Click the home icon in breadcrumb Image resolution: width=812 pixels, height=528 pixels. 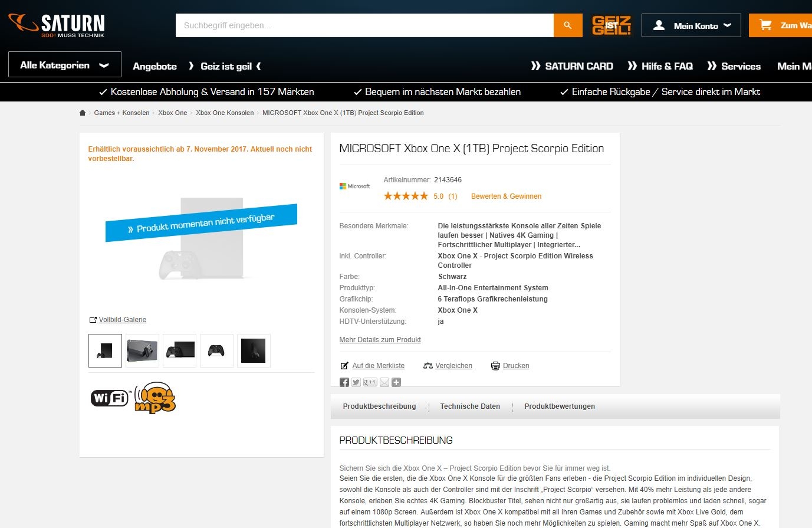83,113
